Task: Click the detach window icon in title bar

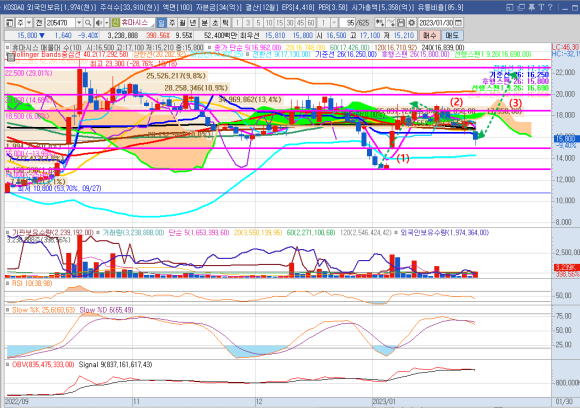Action: 510,7
